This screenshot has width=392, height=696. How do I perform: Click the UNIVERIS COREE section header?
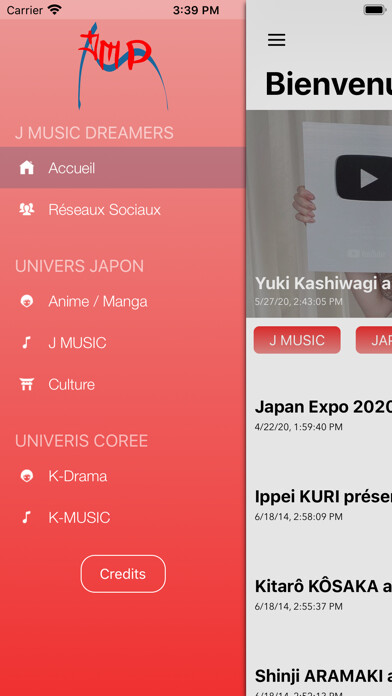click(81, 441)
